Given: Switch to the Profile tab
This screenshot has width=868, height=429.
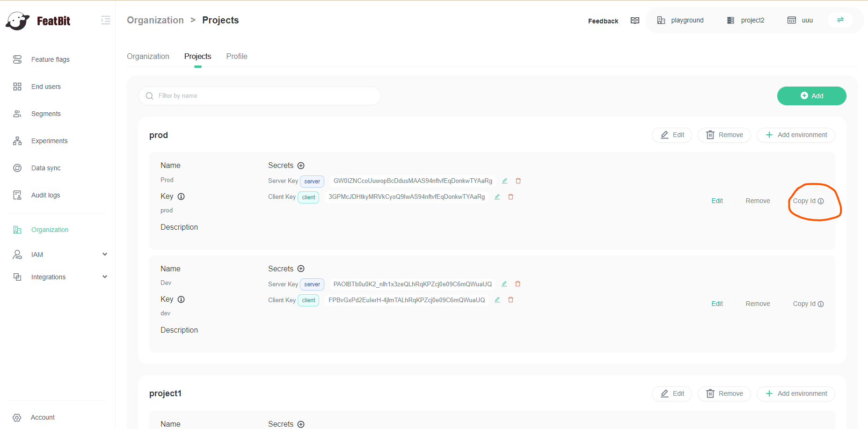Looking at the screenshot, I should click(236, 56).
